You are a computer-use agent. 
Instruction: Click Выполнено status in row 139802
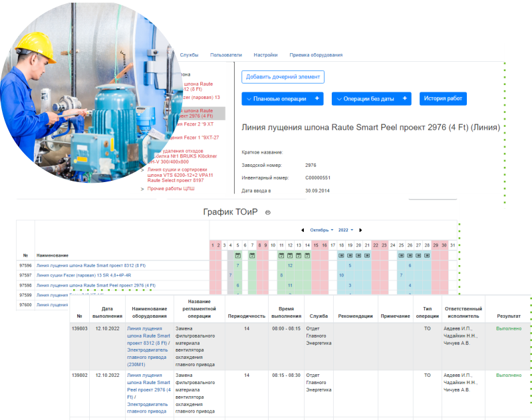coord(509,375)
